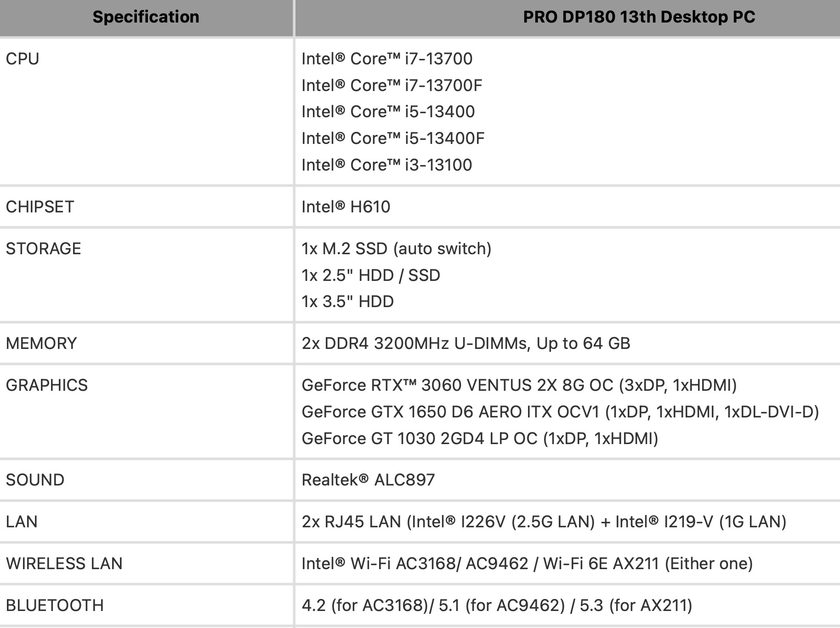Image resolution: width=840 pixels, height=628 pixels.
Task: Select the M.2 SSD auto switch line
Action: pyautogui.click(x=396, y=249)
